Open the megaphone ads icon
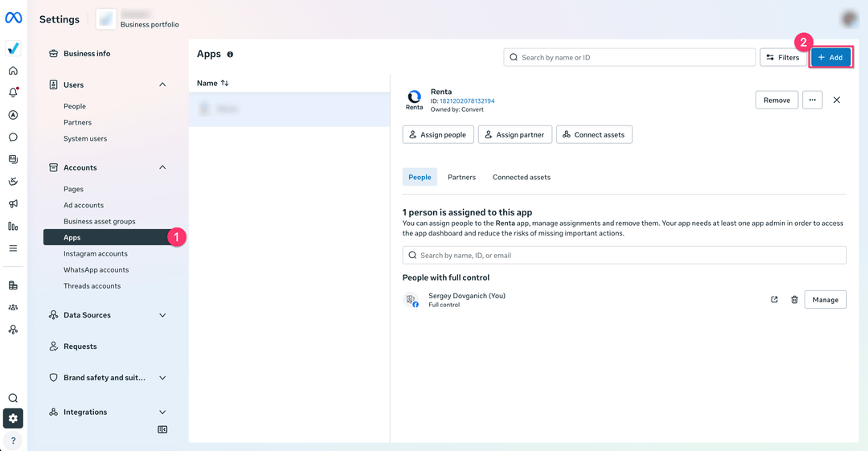The height and width of the screenshot is (451, 868). pyautogui.click(x=14, y=204)
